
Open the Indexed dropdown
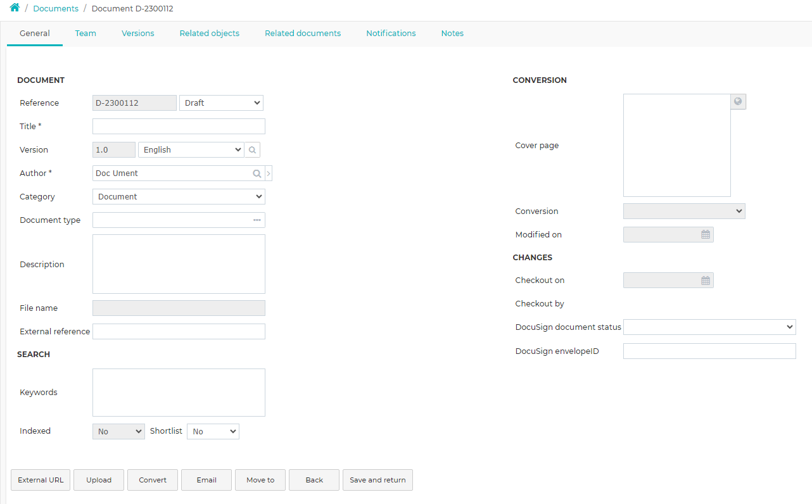click(118, 432)
